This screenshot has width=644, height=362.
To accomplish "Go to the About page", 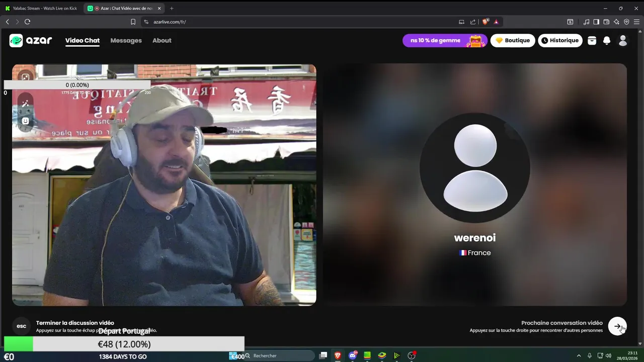I will [x=162, y=41].
